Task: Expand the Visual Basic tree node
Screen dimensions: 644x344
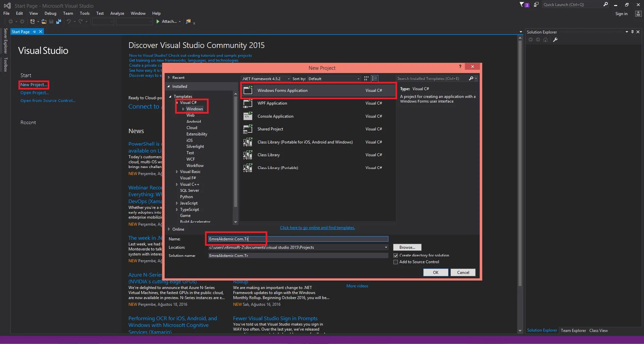Action: pos(177,172)
